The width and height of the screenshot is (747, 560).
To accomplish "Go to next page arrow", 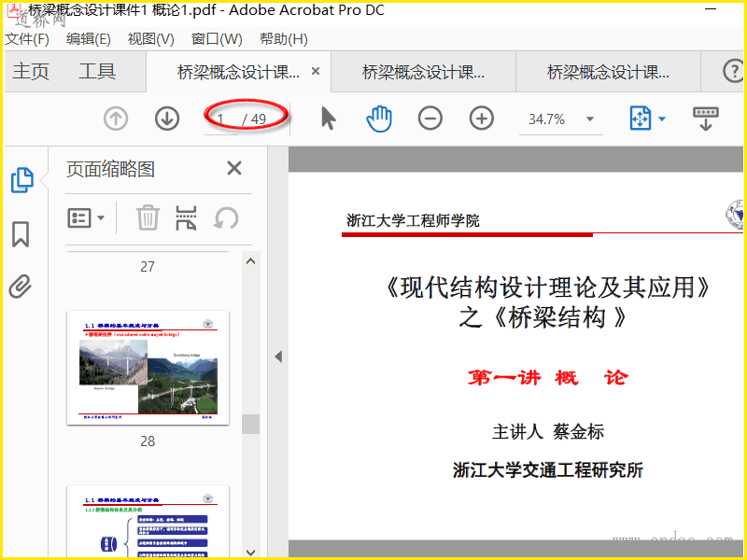I will 167,119.
